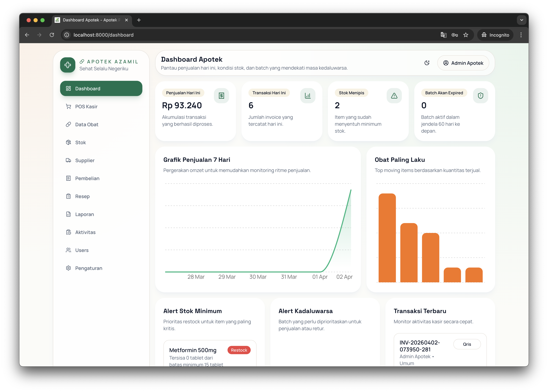548x392 pixels.
Task: Click the warning triangle on Stok Menipis
Action: click(x=394, y=96)
